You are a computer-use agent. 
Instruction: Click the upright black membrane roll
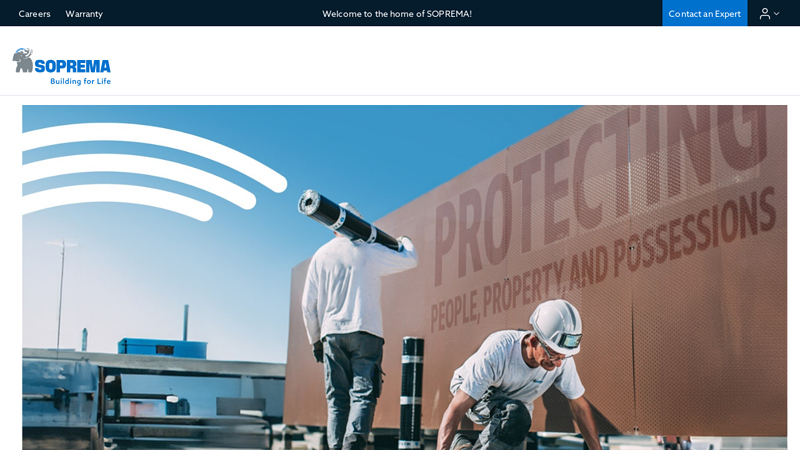point(411,390)
